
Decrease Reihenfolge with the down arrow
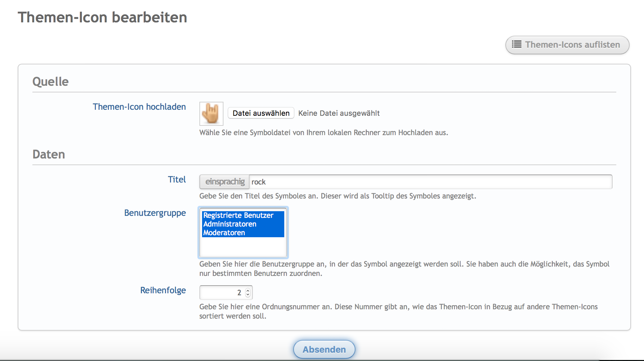pyautogui.click(x=248, y=295)
